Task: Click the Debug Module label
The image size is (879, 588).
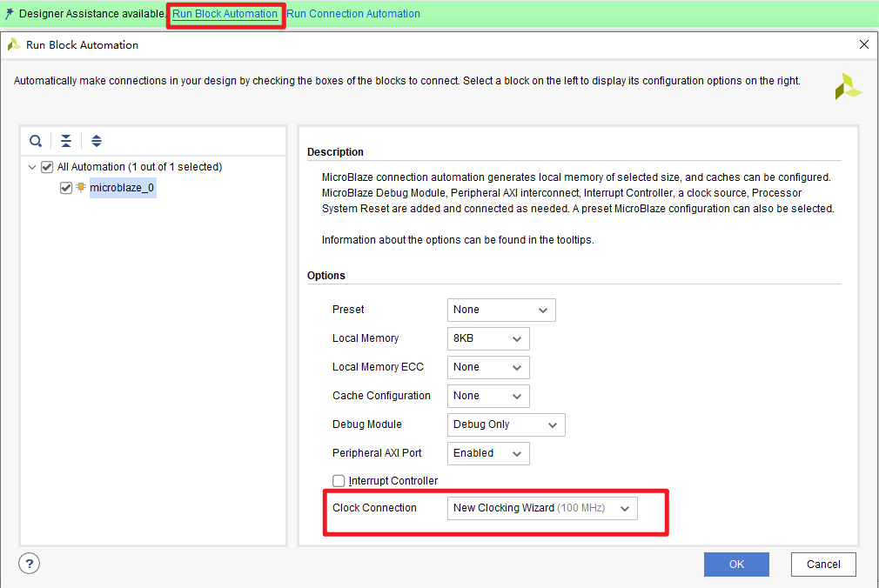Action: tap(367, 424)
